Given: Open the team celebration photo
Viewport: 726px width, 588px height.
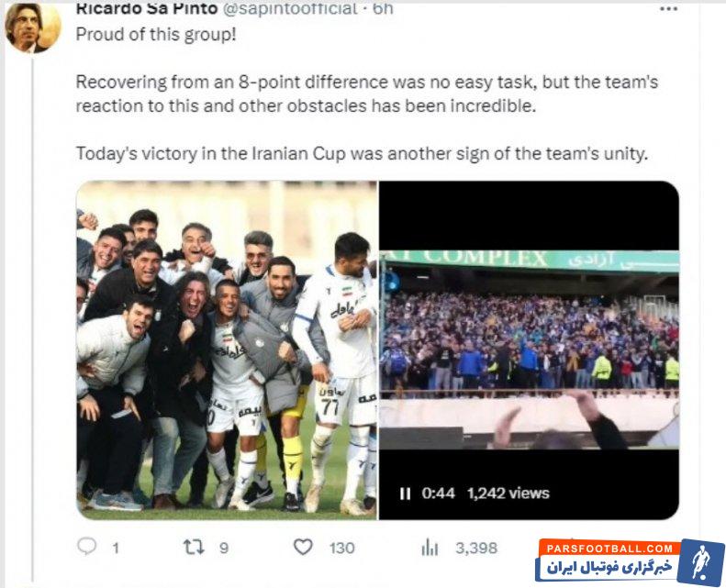Looking at the screenshot, I should point(227,350).
